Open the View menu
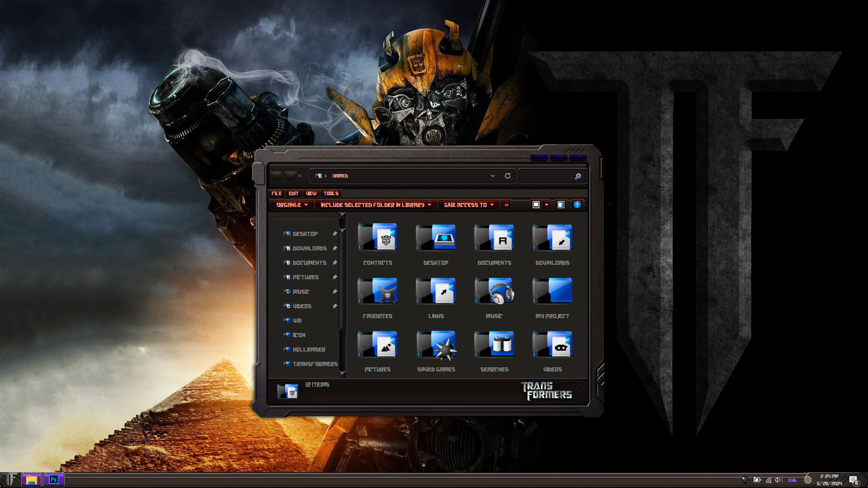 [311, 193]
